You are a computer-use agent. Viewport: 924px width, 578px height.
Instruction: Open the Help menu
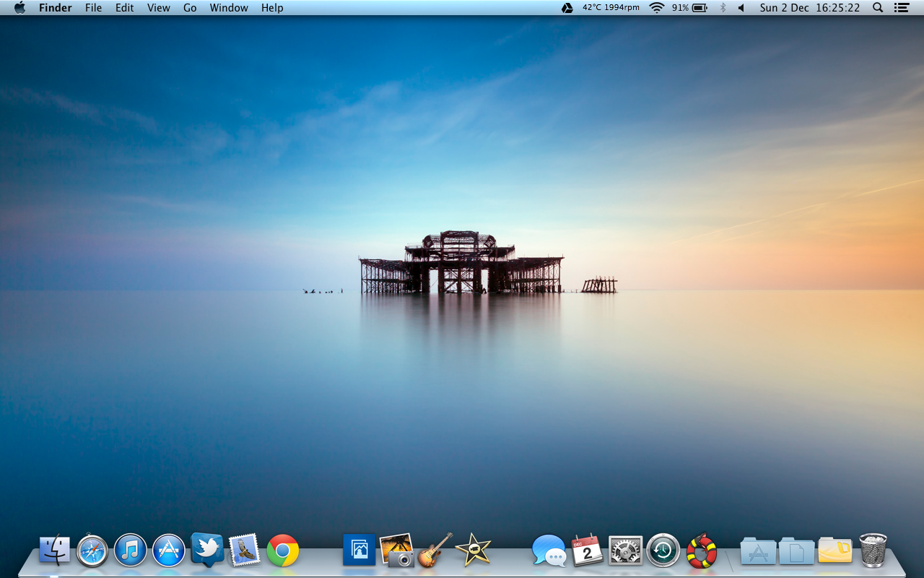(272, 8)
